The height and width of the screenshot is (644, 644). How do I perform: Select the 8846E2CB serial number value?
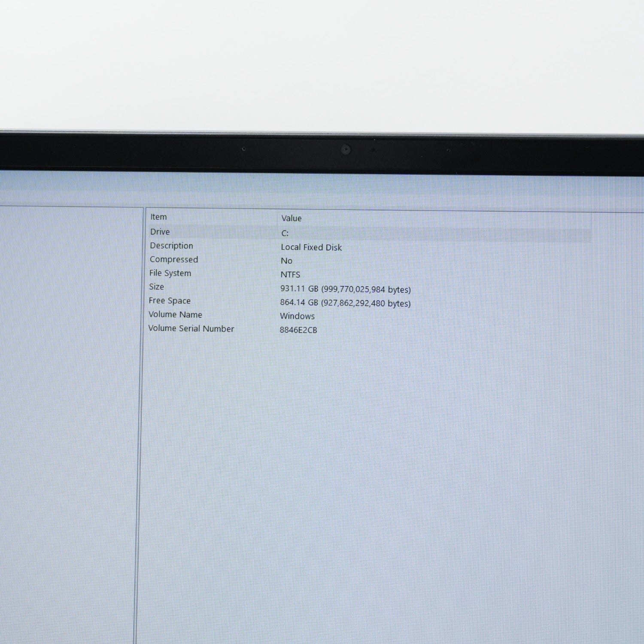pyautogui.click(x=298, y=330)
